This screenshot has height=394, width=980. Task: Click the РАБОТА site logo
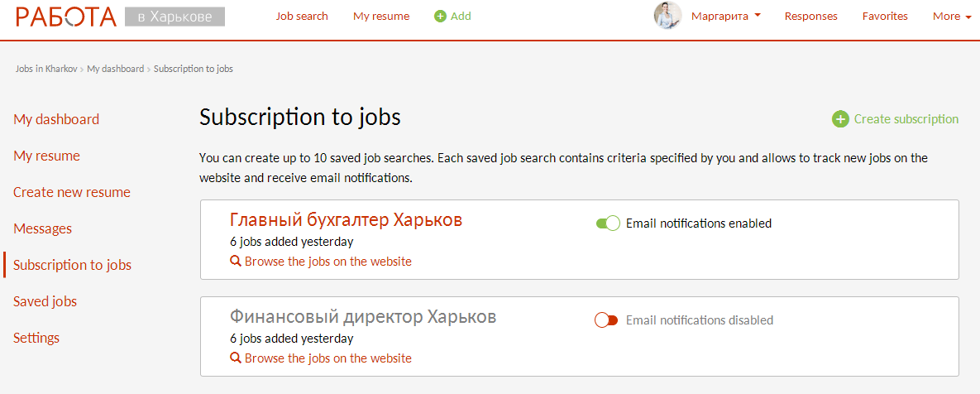(66, 17)
